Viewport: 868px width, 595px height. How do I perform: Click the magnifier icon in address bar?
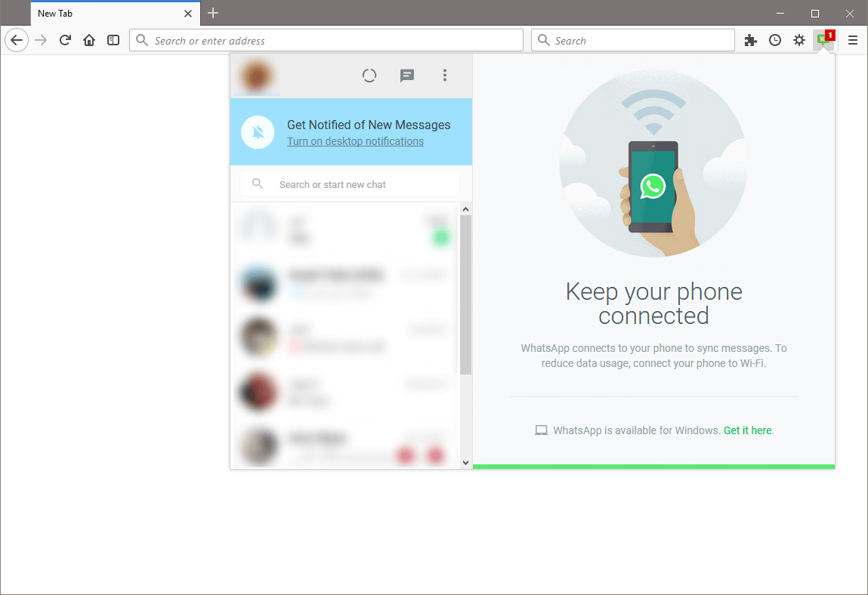(x=142, y=41)
